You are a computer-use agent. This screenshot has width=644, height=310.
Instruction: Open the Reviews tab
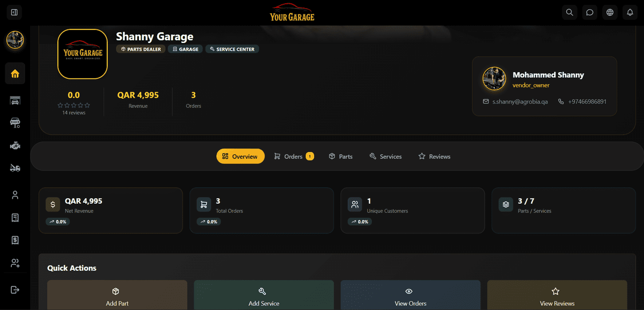point(434,156)
